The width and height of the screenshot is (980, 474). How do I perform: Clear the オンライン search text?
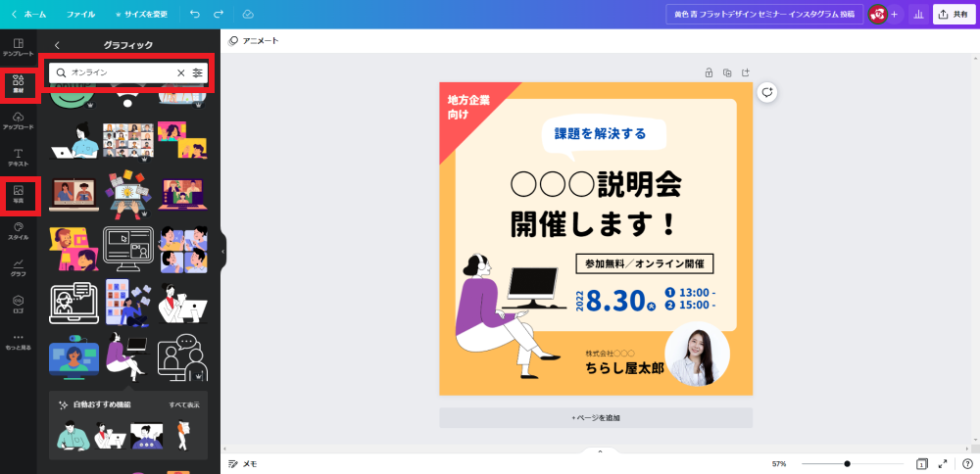tap(181, 73)
